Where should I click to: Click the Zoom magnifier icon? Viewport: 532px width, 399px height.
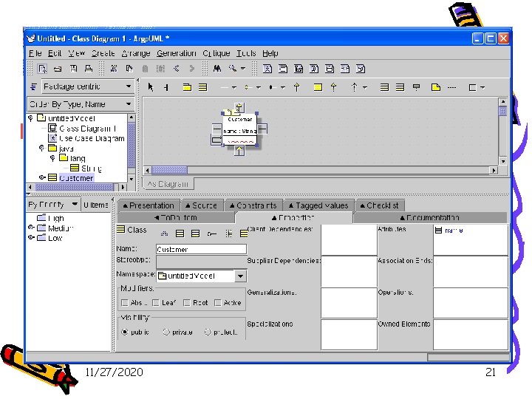tap(233, 69)
